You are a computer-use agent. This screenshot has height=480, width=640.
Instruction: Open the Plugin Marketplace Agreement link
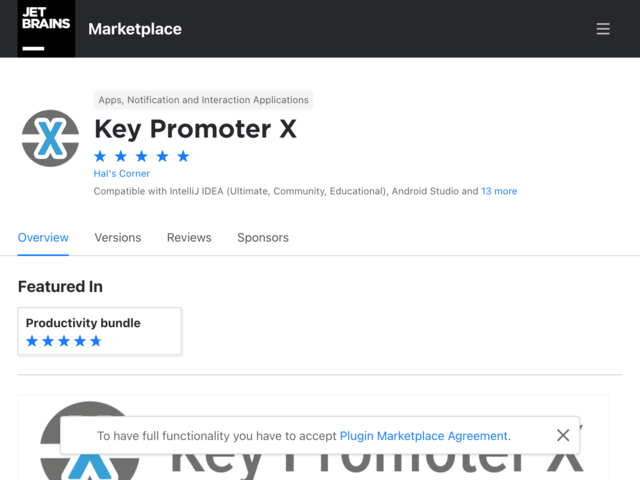pyautogui.click(x=424, y=436)
